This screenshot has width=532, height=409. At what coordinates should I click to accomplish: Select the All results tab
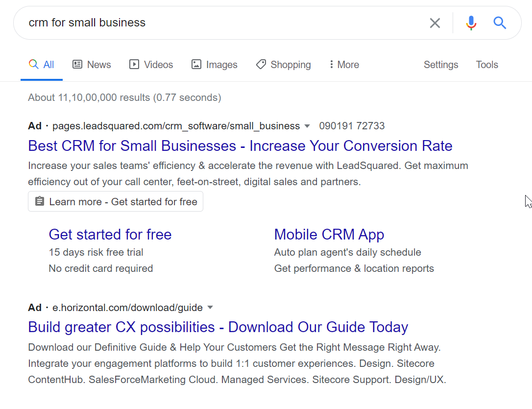coord(41,65)
